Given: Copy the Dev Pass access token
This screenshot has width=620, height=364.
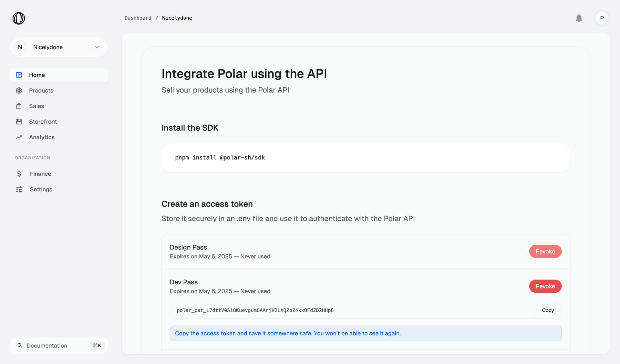Looking at the screenshot, I should [x=548, y=310].
